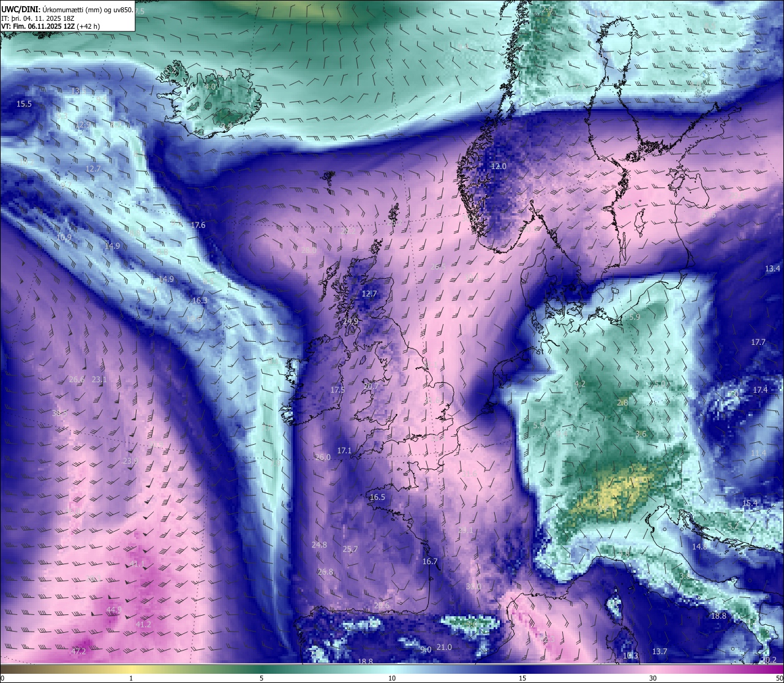Click the 16.5 value label

[x=377, y=497]
